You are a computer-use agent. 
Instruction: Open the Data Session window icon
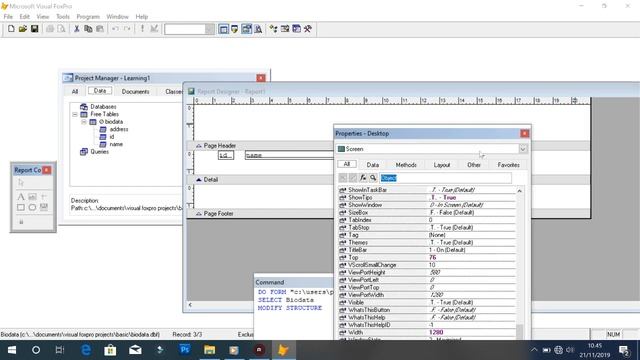(235, 29)
